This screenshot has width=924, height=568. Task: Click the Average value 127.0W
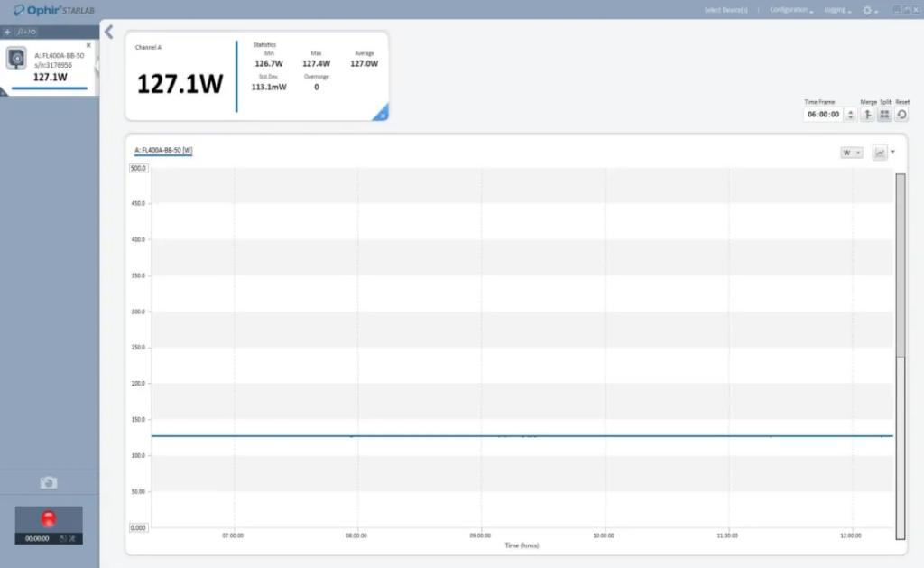coord(365,64)
